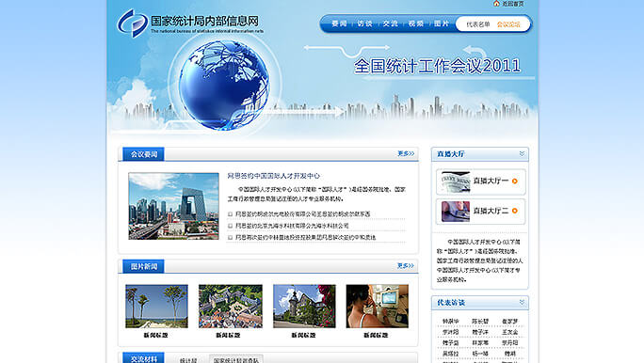The width and height of the screenshot is (644, 363).
Task: Select the orange 会议论坛 link
Action: (508, 24)
